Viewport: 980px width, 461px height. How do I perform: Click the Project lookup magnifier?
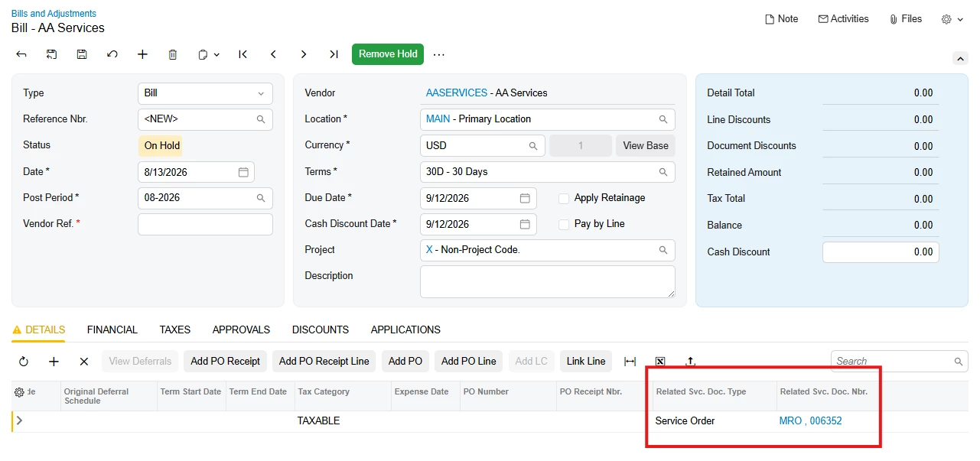[x=663, y=250]
